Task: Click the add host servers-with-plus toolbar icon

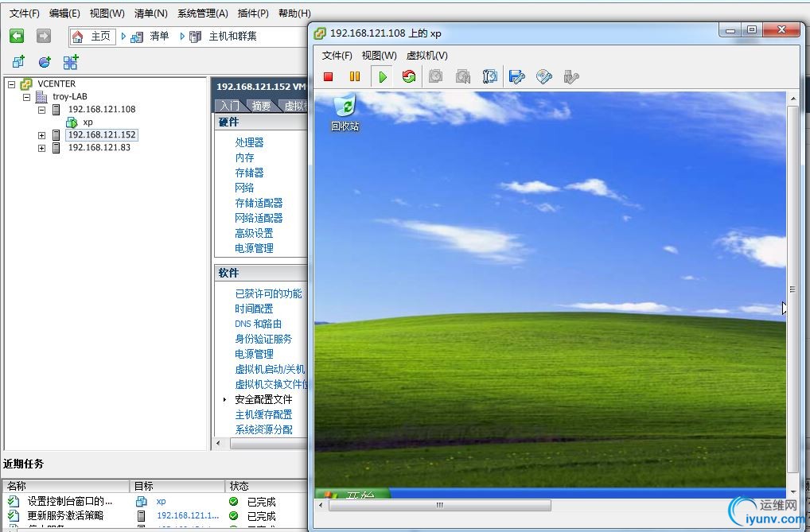Action: pos(71,62)
